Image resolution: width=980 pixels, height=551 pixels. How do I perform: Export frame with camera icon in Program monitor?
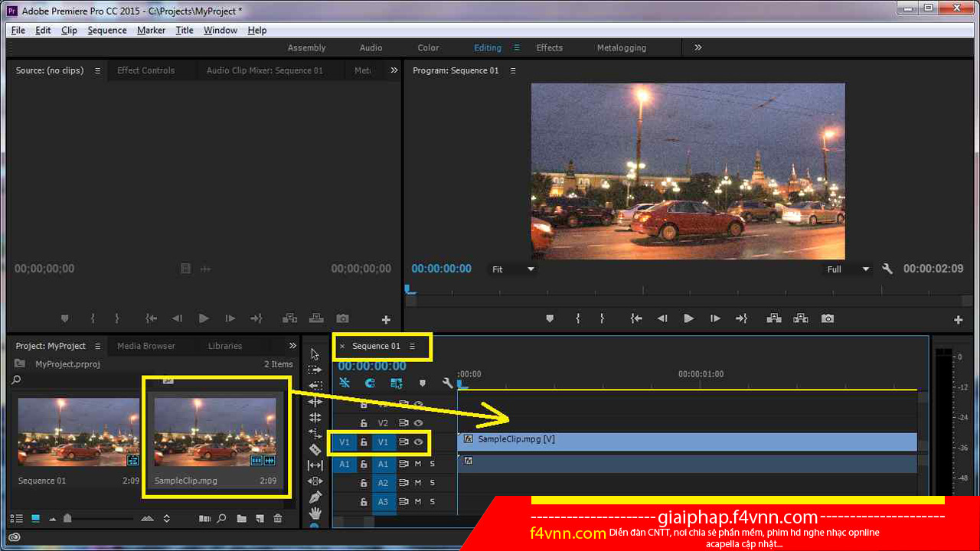coord(828,318)
